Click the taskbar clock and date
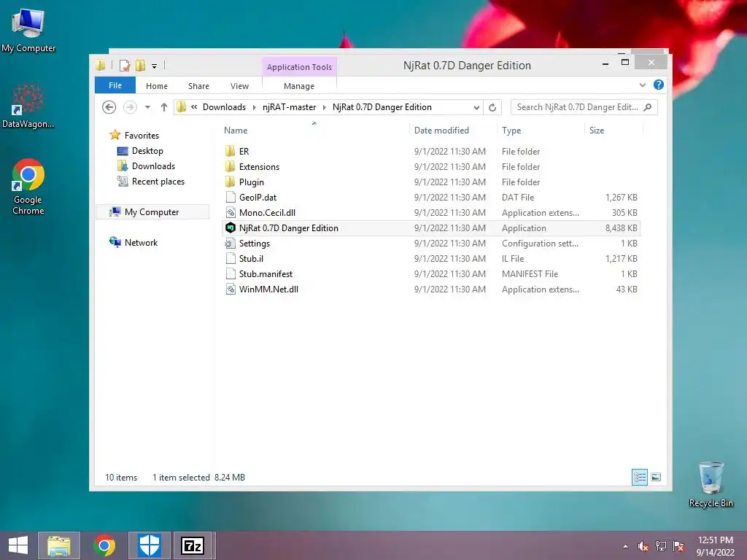This screenshot has width=747, height=560. (715, 546)
